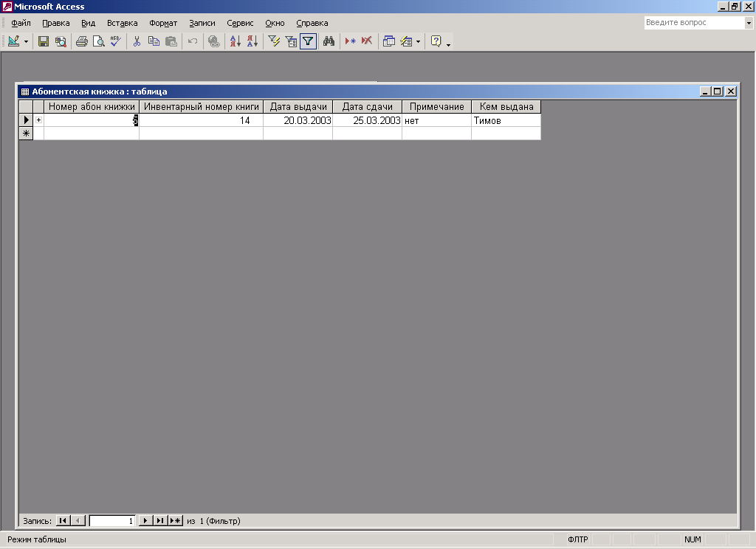756x549 pixels.
Task: Delete record toolbar icon
Action: (x=367, y=41)
